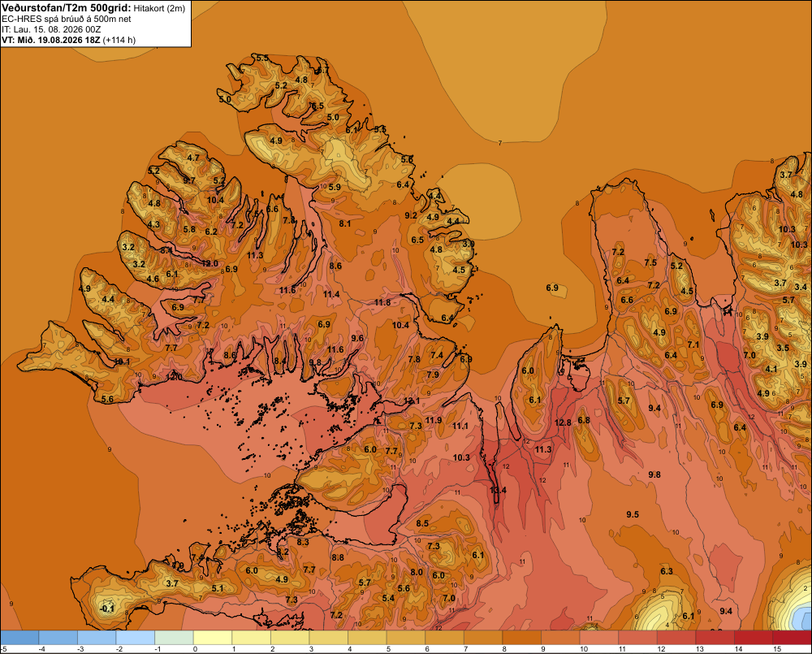Viewport: 812px width, 654px height.
Task: Click the legend label '-5'
Action: [3, 649]
